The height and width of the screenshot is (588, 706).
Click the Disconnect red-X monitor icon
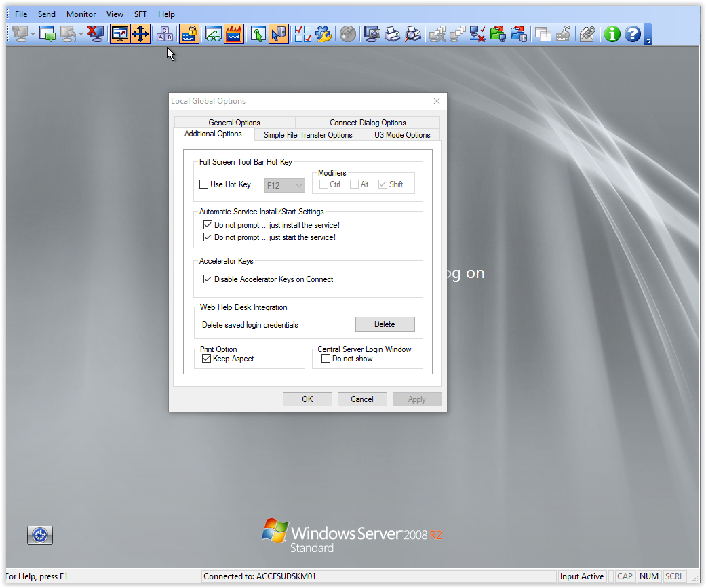coord(96,34)
